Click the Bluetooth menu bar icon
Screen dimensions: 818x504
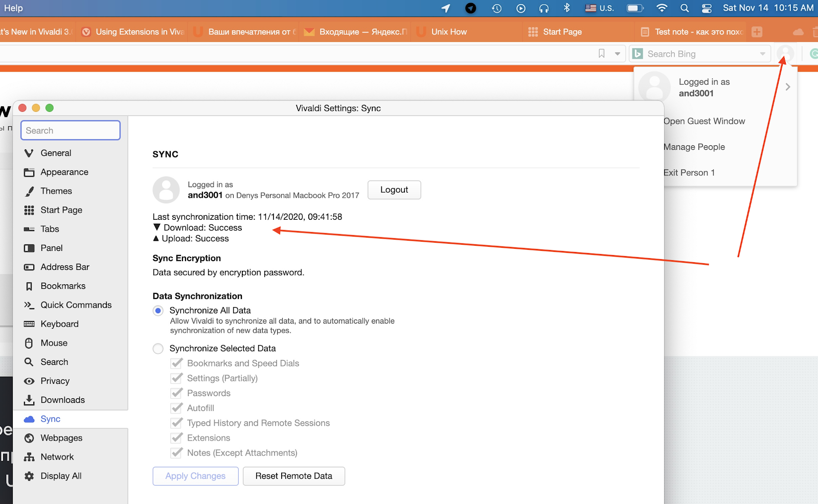tap(566, 8)
